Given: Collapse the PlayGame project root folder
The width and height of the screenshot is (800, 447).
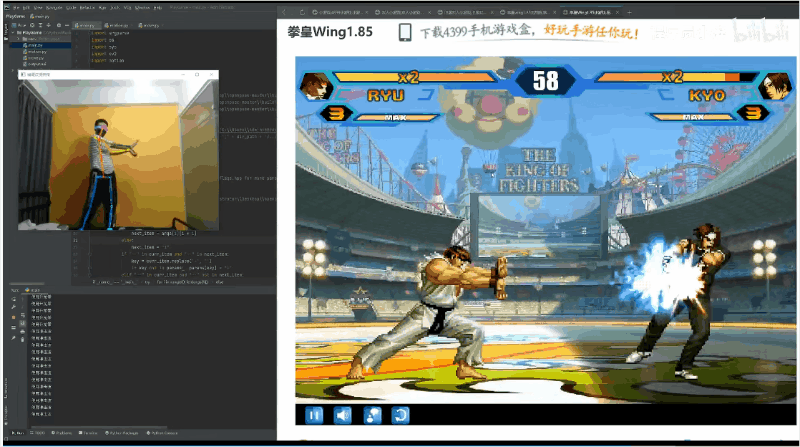Looking at the screenshot, I should [13, 33].
